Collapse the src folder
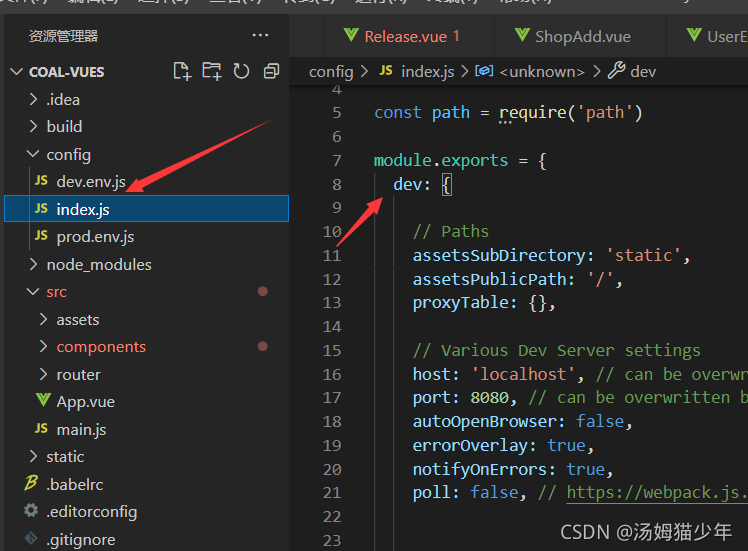Viewport: 748px width, 551px height. pyautogui.click(x=33, y=291)
